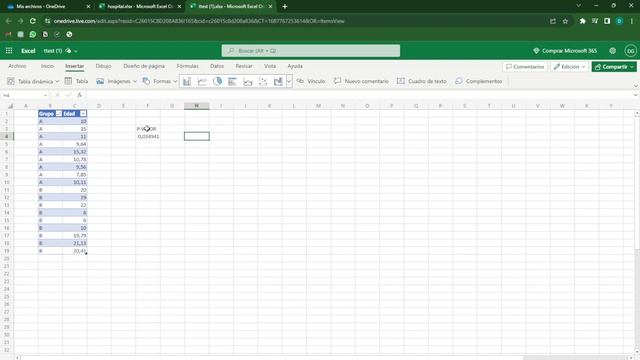
Task: Open Excel settings gear
Action: pyautogui.click(x=613, y=51)
